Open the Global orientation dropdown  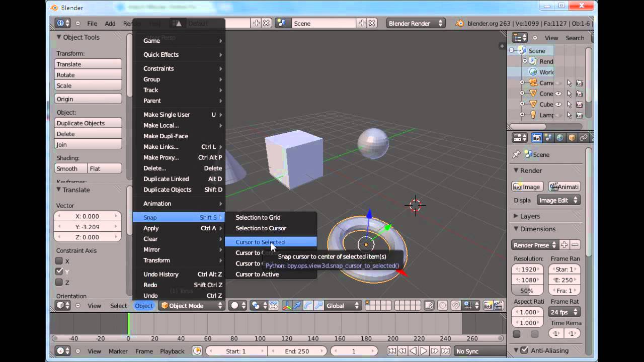click(344, 305)
